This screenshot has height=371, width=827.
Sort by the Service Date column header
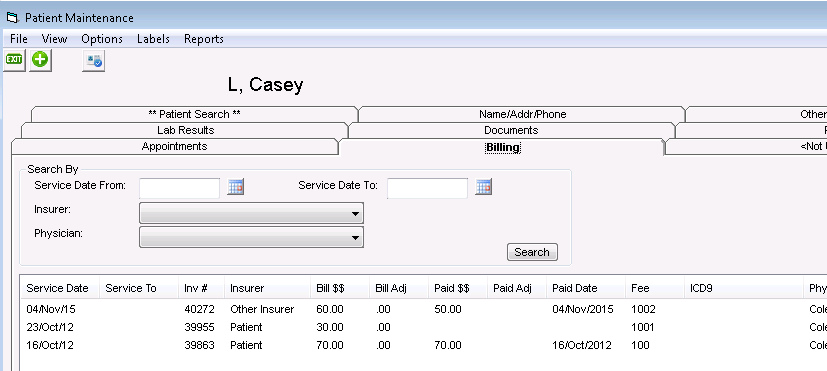coord(59,288)
